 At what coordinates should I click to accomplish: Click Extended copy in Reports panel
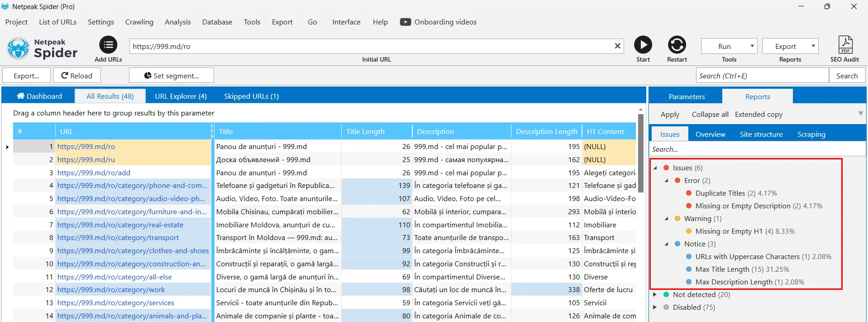(x=758, y=114)
